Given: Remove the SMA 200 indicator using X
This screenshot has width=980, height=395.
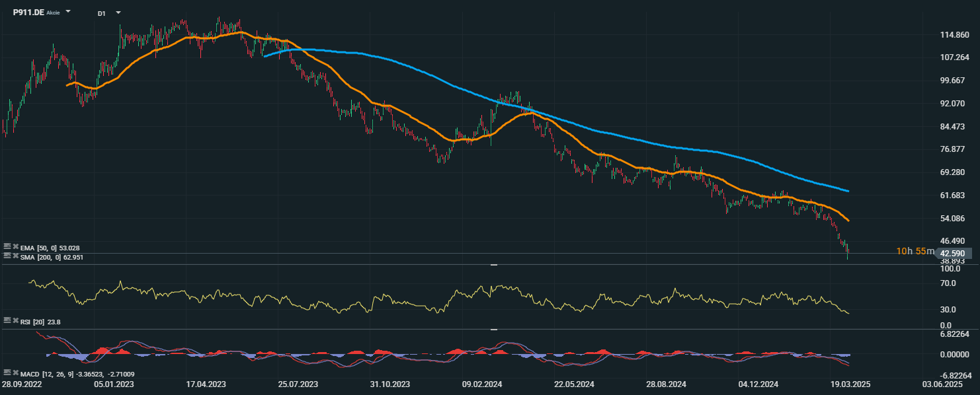Looking at the screenshot, I should pyautogui.click(x=15, y=256).
